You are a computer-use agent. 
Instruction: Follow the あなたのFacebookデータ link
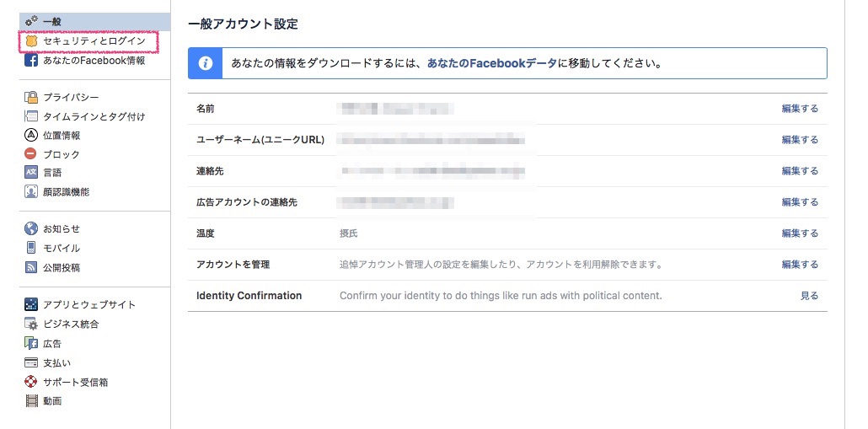click(492, 63)
